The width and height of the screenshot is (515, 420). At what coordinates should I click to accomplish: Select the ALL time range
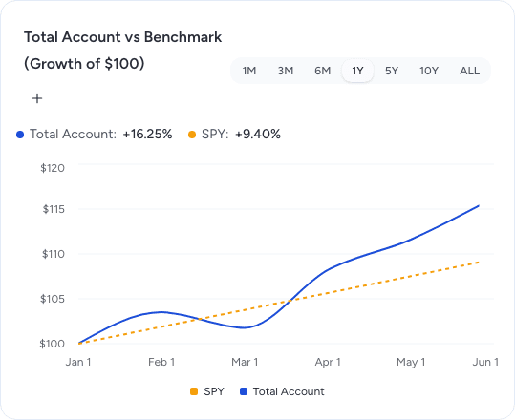pyautogui.click(x=469, y=71)
